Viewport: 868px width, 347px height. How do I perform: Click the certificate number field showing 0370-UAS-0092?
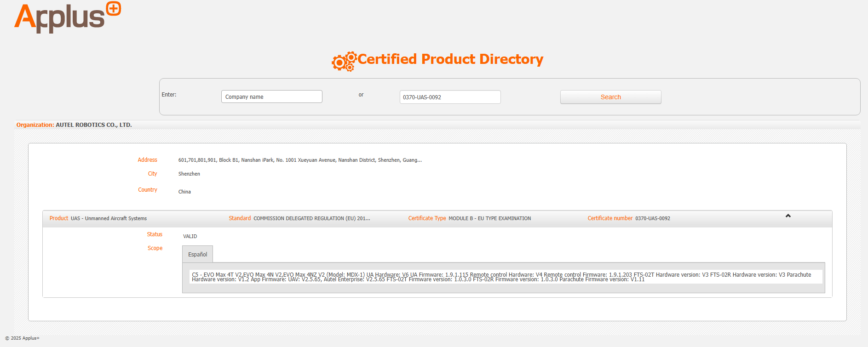pos(449,97)
